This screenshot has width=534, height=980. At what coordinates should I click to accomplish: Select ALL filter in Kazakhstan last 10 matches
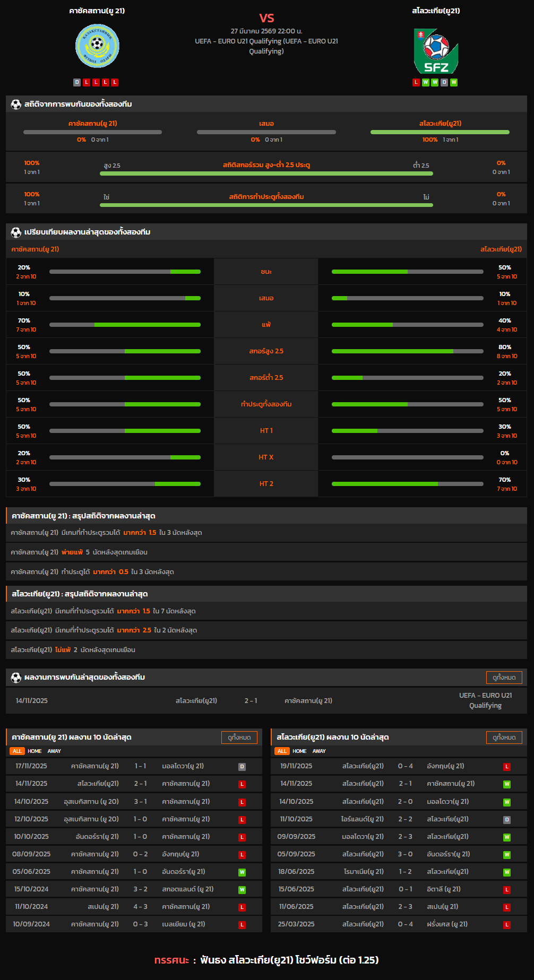click(x=17, y=751)
